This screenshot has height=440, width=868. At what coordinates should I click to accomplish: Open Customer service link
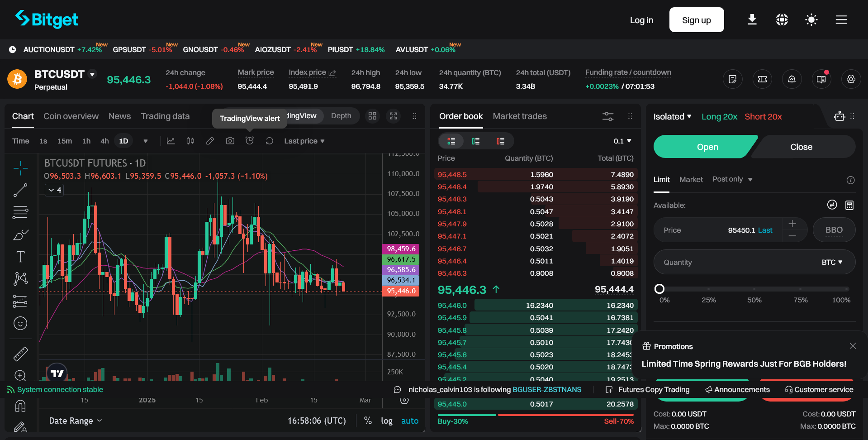click(x=819, y=389)
